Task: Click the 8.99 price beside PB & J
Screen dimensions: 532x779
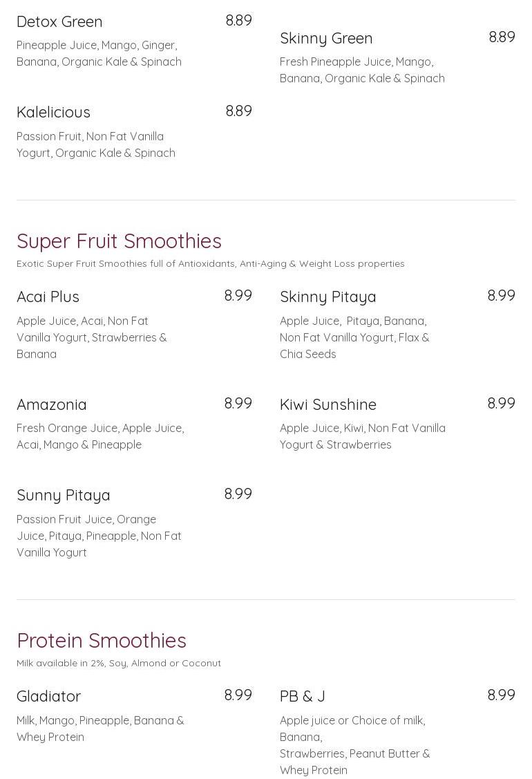Action: [x=501, y=695]
